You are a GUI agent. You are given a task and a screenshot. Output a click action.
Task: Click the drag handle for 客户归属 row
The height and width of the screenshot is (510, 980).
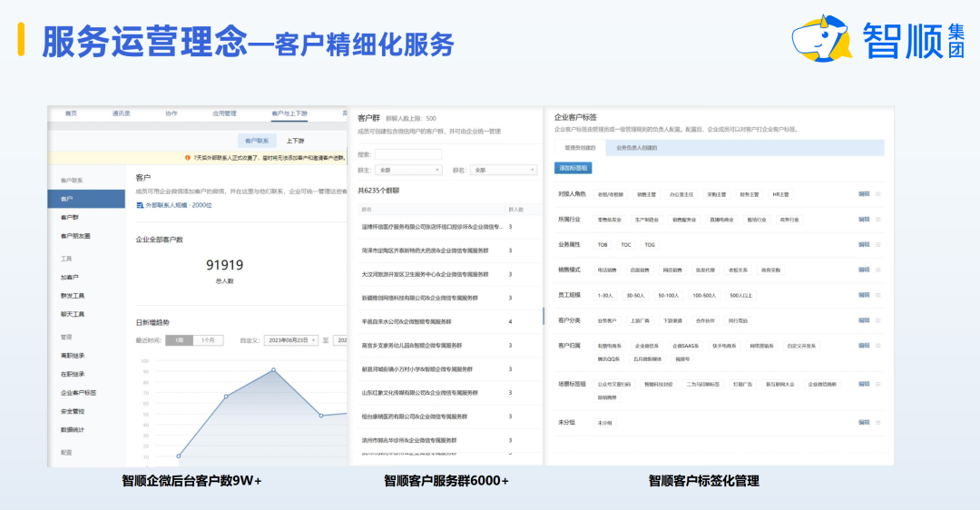tap(877, 346)
